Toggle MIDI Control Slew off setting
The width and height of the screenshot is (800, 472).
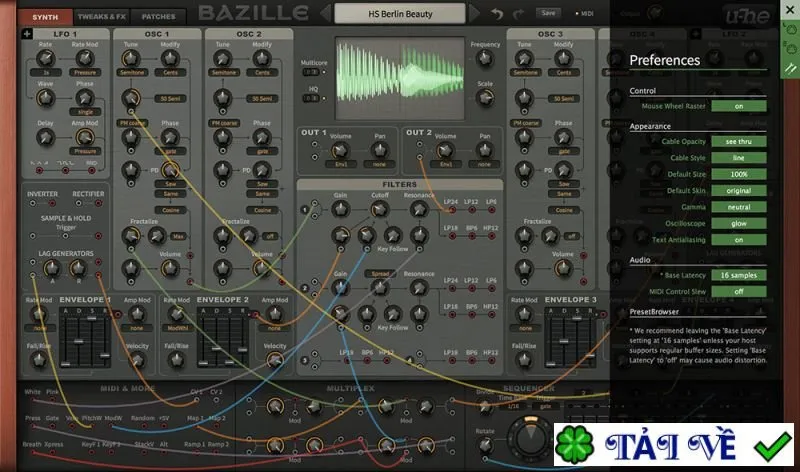coord(739,291)
